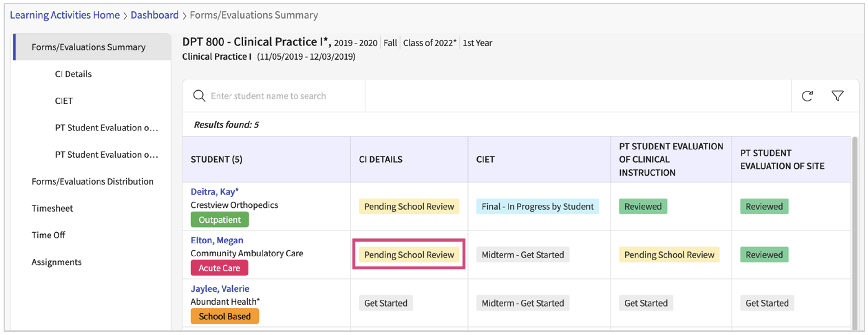The height and width of the screenshot is (335, 868).
Task: Open Elton, Megan's student link
Action: point(217,240)
